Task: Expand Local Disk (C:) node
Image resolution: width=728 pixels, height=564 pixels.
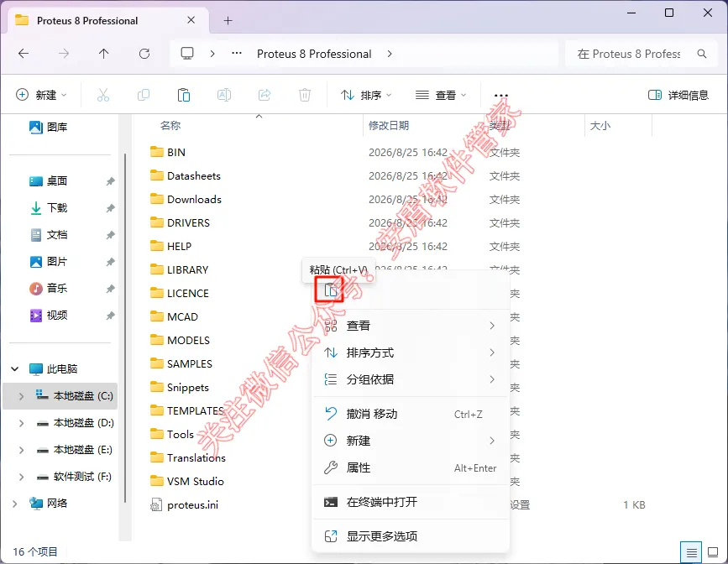Action: (x=21, y=396)
